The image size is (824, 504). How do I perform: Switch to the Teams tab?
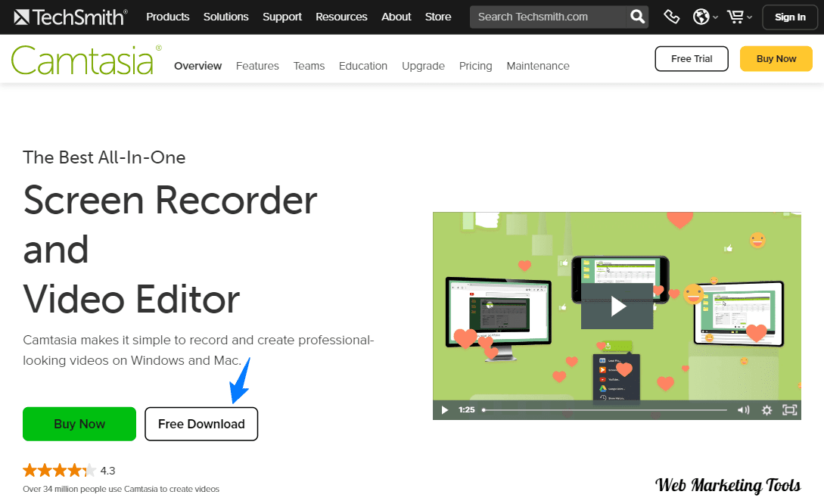coord(309,66)
